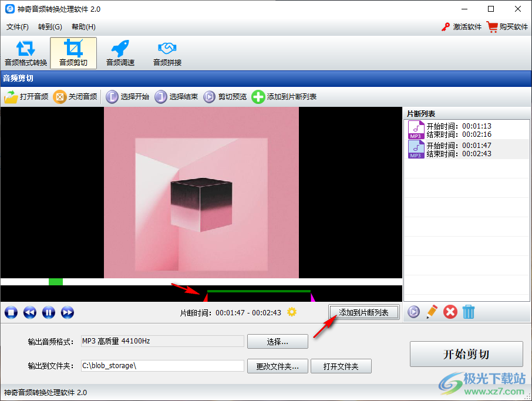The image size is (532, 401).
Task: Rewind the audio playback
Action: tap(30, 312)
